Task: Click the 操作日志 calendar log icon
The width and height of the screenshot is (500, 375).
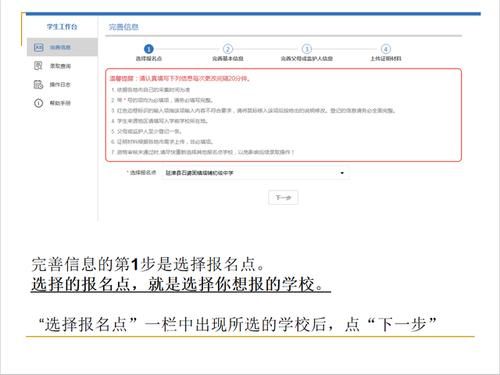Action: (38, 84)
